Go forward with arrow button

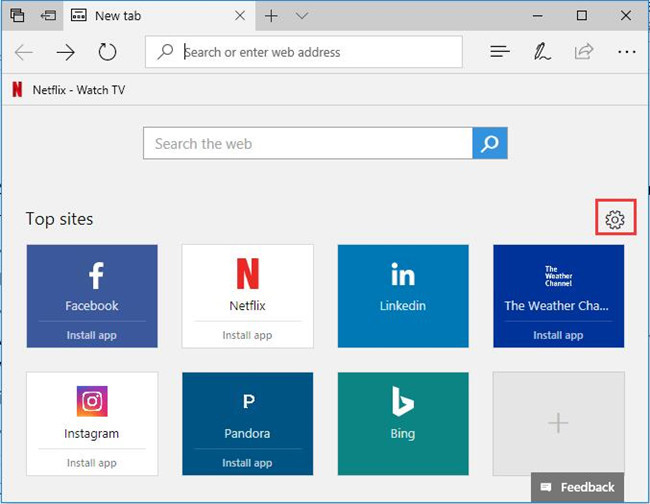(65, 52)
